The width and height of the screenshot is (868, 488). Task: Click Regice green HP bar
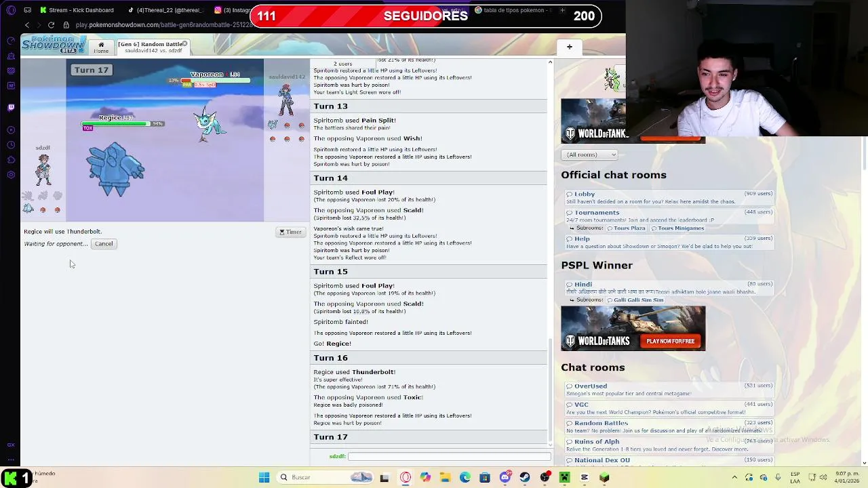[x=115, y=124]
